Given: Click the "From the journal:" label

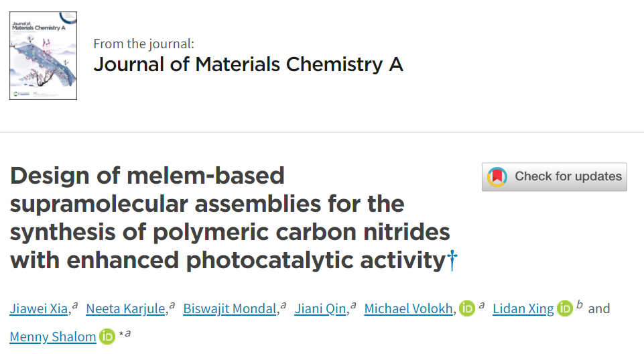Looking at the screenshot, I should coord(144,44).
